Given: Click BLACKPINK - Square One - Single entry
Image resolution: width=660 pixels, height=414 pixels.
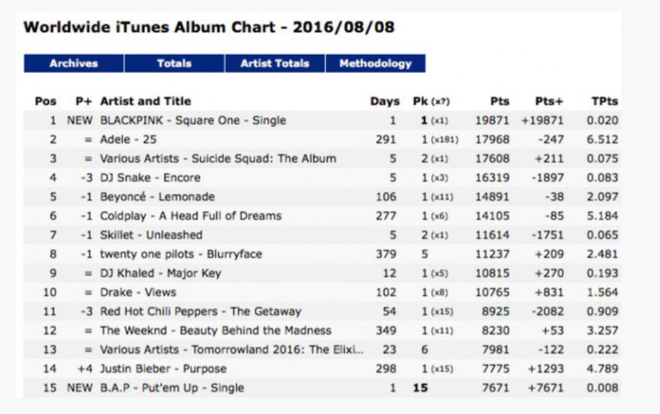Looking at the screenshot, I should coord(193,120).
